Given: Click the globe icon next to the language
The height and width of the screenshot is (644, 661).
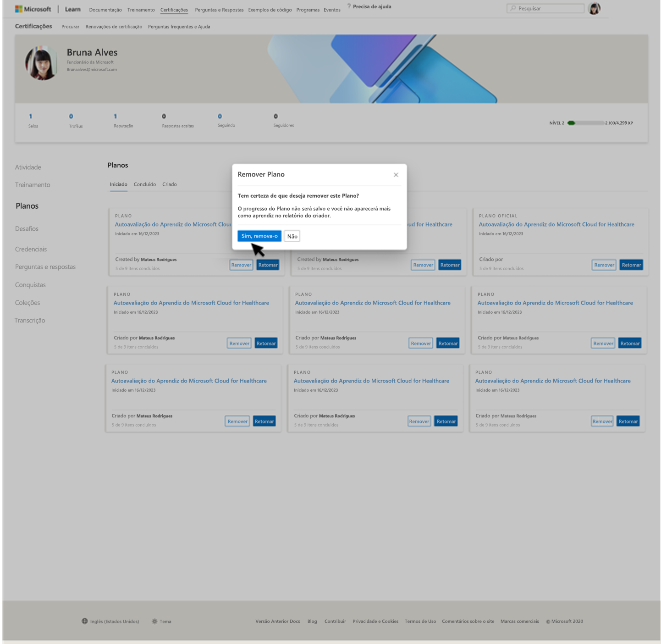Looking at the screenshot, I should click(x=85, y=621).
